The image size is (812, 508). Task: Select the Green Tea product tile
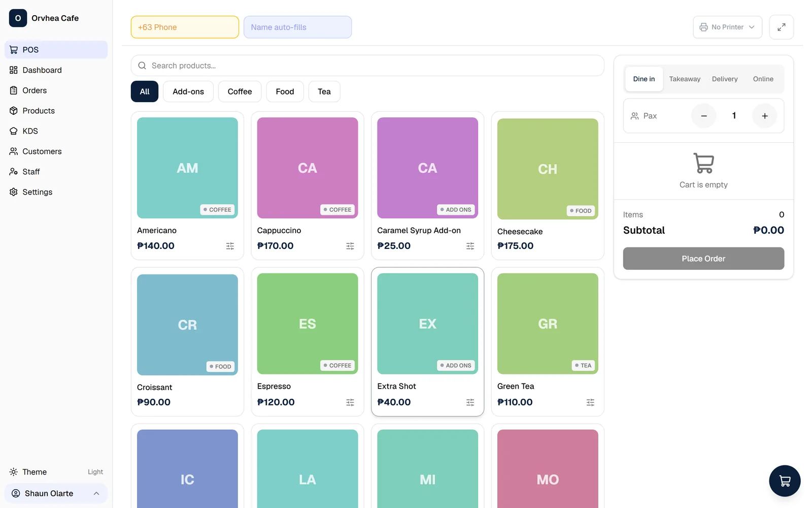point(548,342)
